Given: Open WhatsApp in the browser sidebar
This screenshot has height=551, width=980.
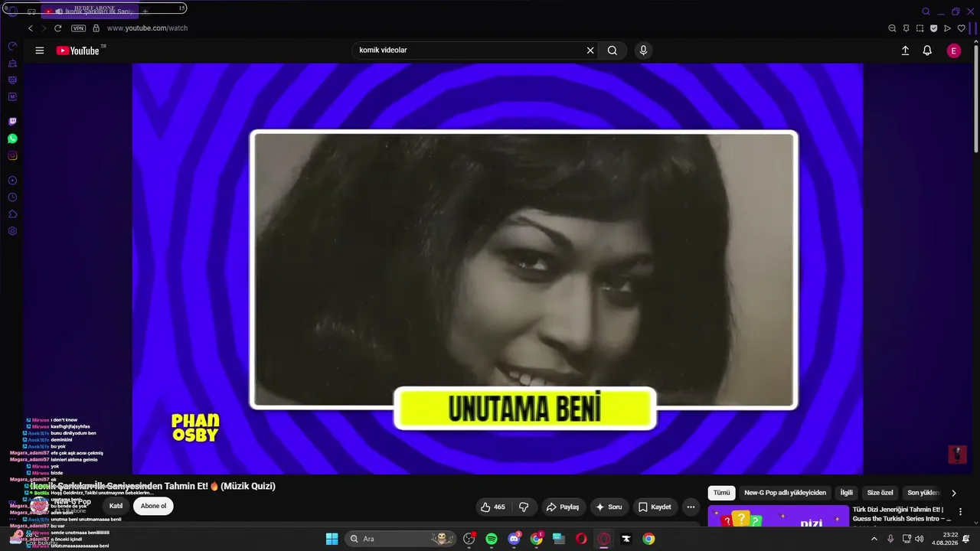Looking at the screenshot, I should click(x=12, y=139).
